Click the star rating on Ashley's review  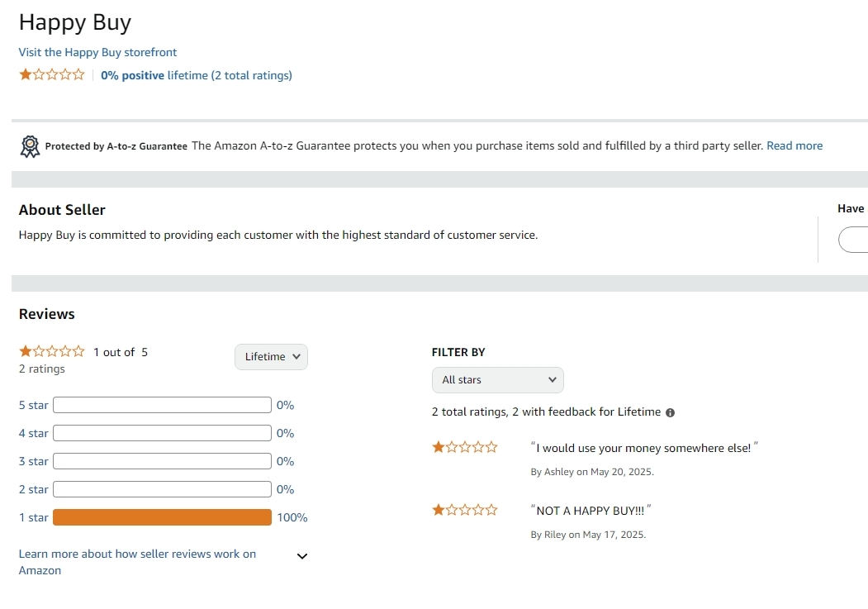(465, 448)
